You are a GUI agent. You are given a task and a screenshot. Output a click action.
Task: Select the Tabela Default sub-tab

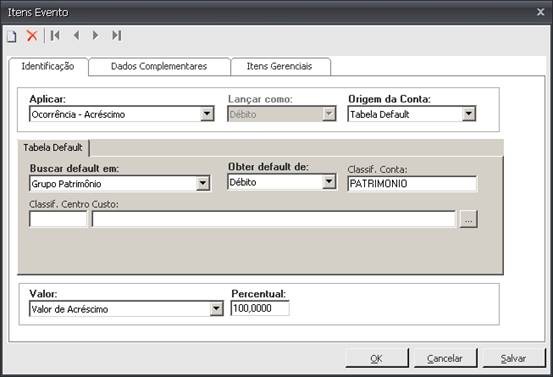coord(53,147)
